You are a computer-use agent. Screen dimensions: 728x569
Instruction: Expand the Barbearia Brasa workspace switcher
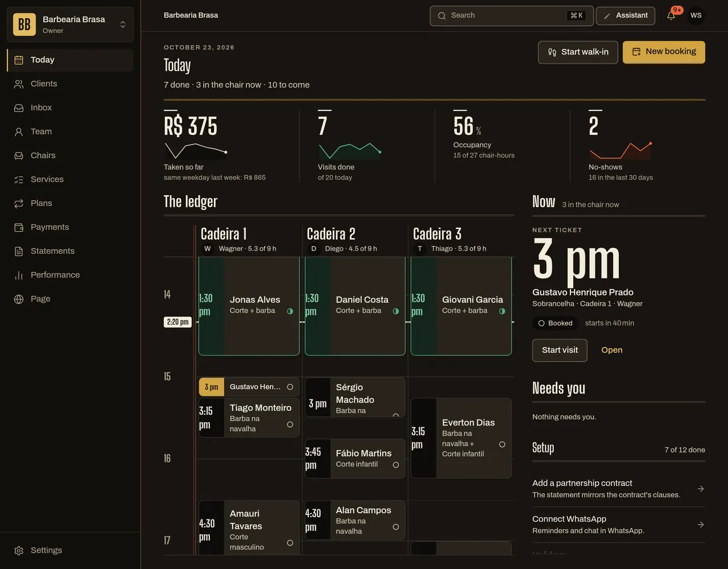point(70,24)
